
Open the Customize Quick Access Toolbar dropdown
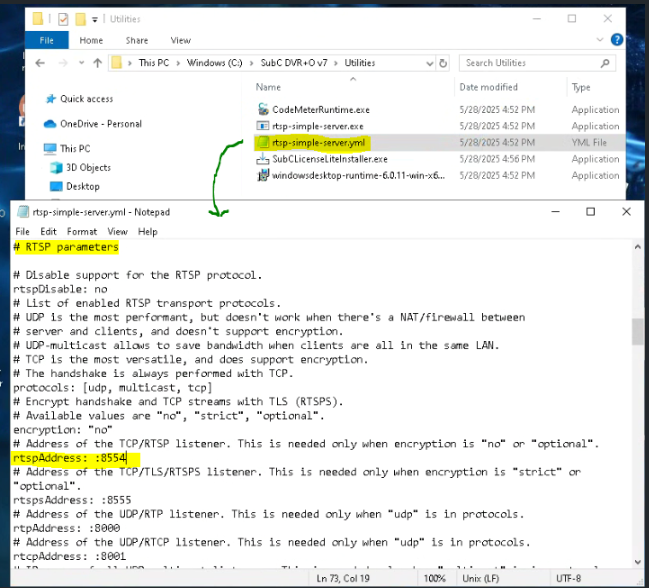tap(96, 19)
